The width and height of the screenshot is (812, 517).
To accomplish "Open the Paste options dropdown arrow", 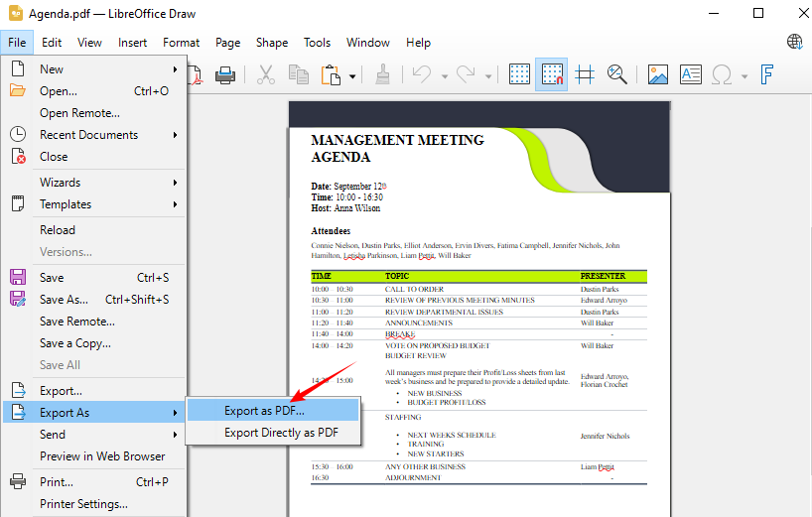I will pyautogui.click(x=352, y=76).
